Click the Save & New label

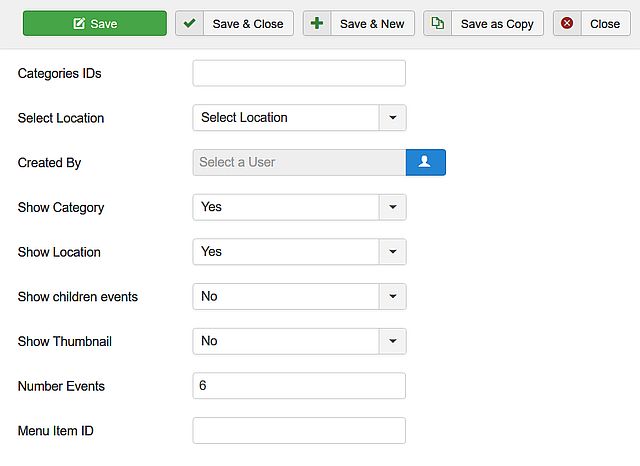(372, 24)
